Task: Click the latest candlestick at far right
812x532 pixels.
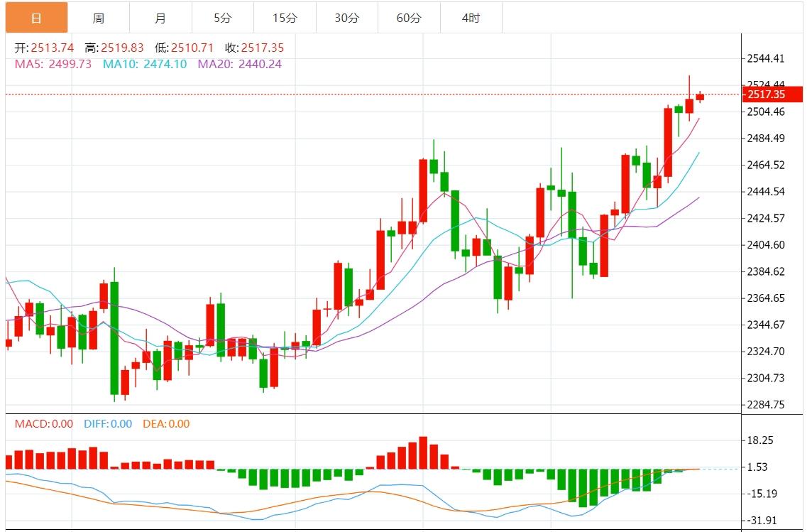Action: [x=700, y=97]
